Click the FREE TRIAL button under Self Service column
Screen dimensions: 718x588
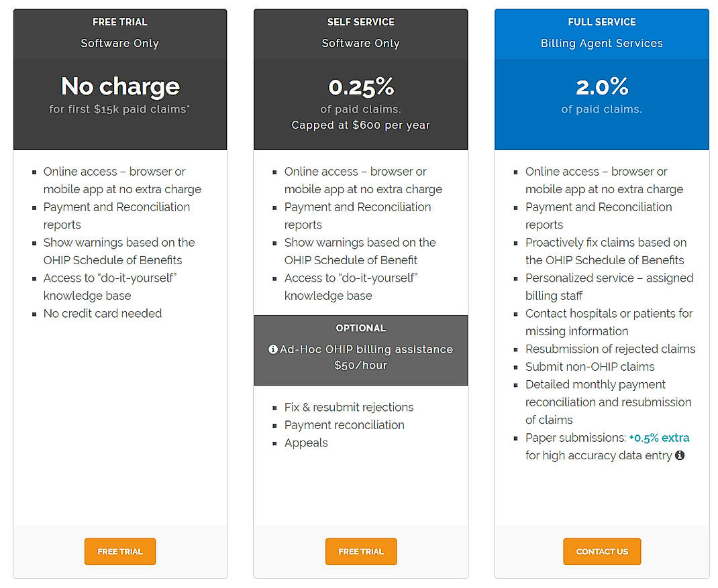360,551
